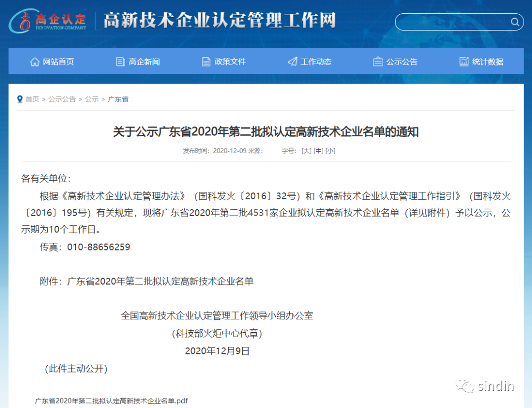Click the announcement icon beside 公示公告
The height and width of the screenshot is (408, 532).
click(378, 61)
